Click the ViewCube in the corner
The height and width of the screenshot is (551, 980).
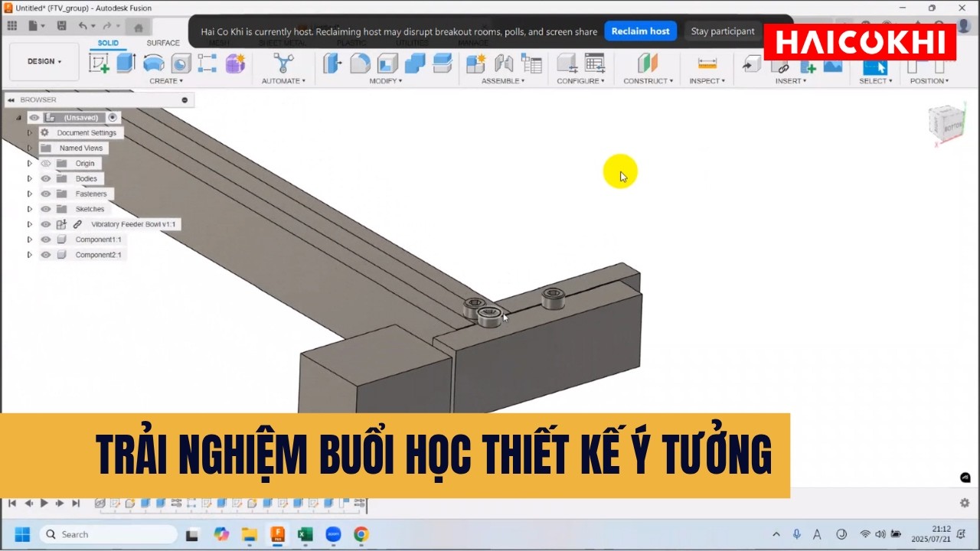coord(946,123)
